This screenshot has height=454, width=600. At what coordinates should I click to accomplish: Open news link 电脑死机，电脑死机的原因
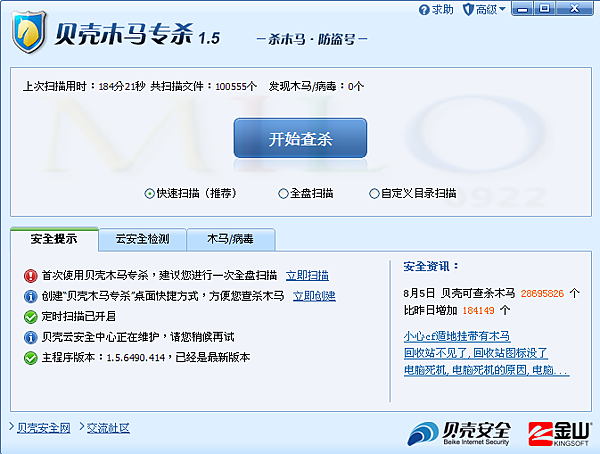coord(486,370)
